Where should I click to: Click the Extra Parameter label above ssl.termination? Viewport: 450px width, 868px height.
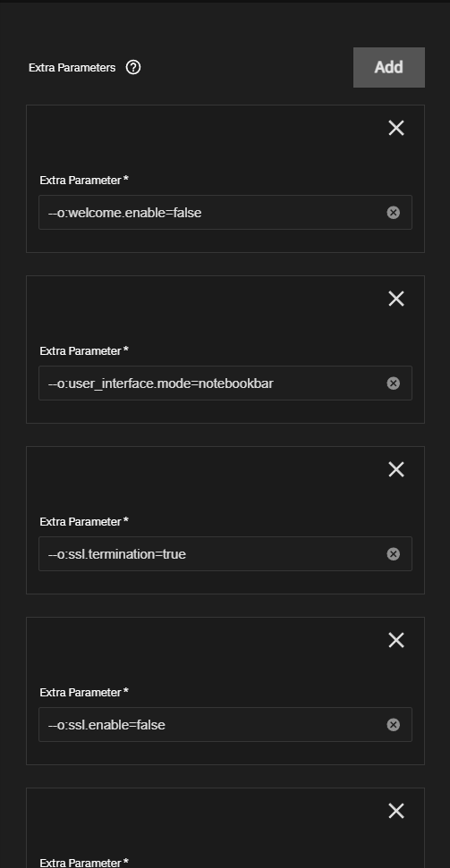click(84, 522)
